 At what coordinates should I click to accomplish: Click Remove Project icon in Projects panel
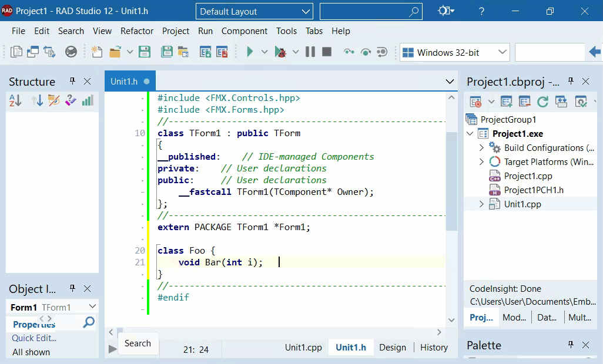[x=525, y=102]
